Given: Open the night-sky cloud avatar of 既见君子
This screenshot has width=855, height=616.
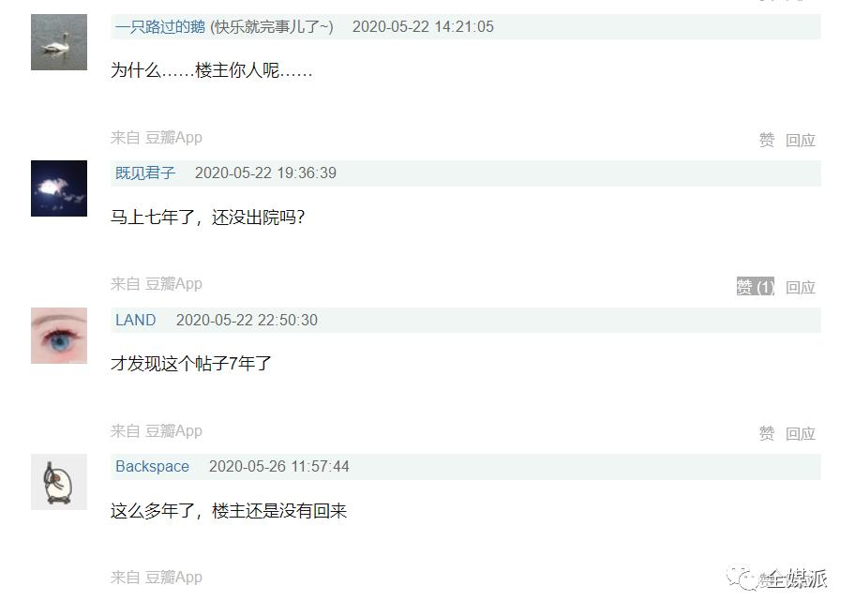Looking at the screenshot, I should click(x=59, y=188).
